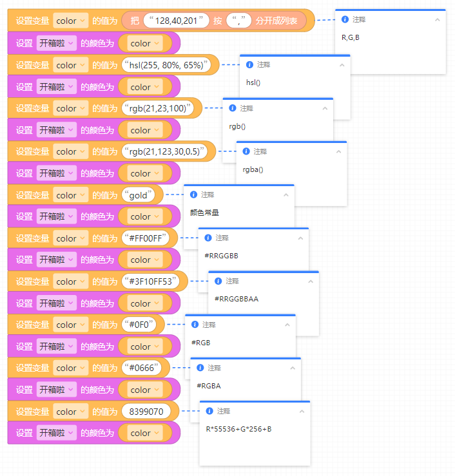Click the info icon on the R,G,B comment
Image resolution: width=455 pixels, height=476 pixels.
pyautogui.click(x=345, y=19)
